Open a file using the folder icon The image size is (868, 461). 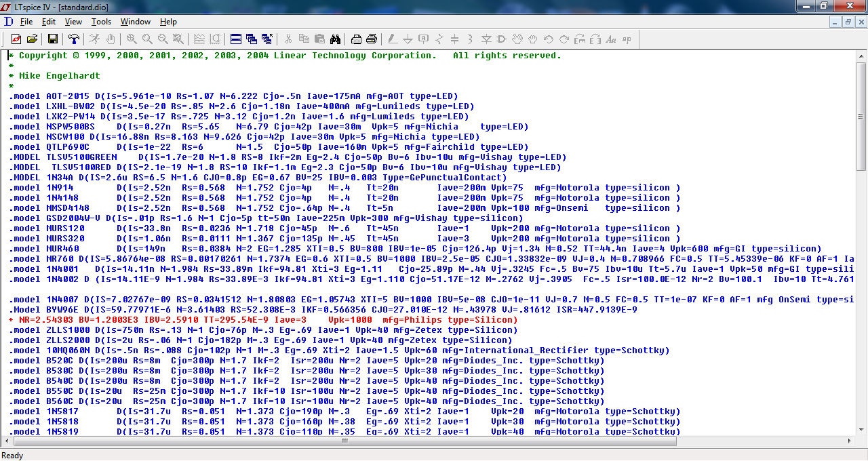pos(32,39)
